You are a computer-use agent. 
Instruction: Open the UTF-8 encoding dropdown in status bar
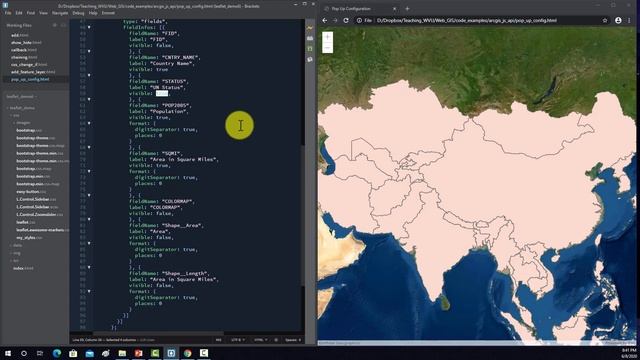238,340
